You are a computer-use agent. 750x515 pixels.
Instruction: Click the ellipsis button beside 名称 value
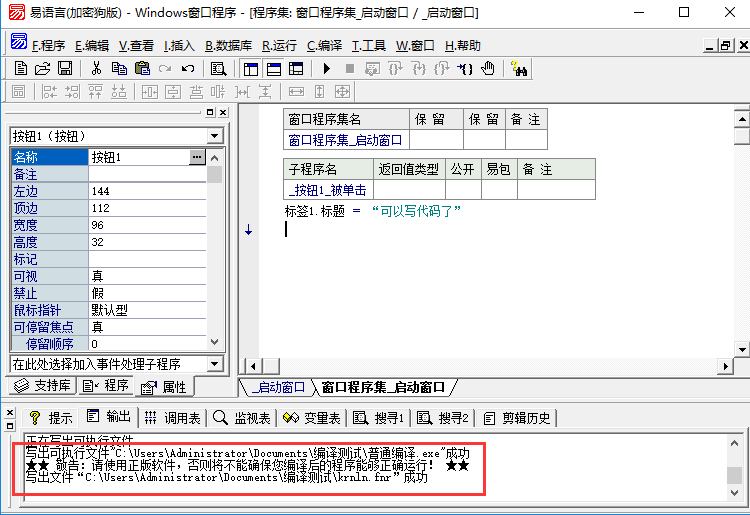197,157
